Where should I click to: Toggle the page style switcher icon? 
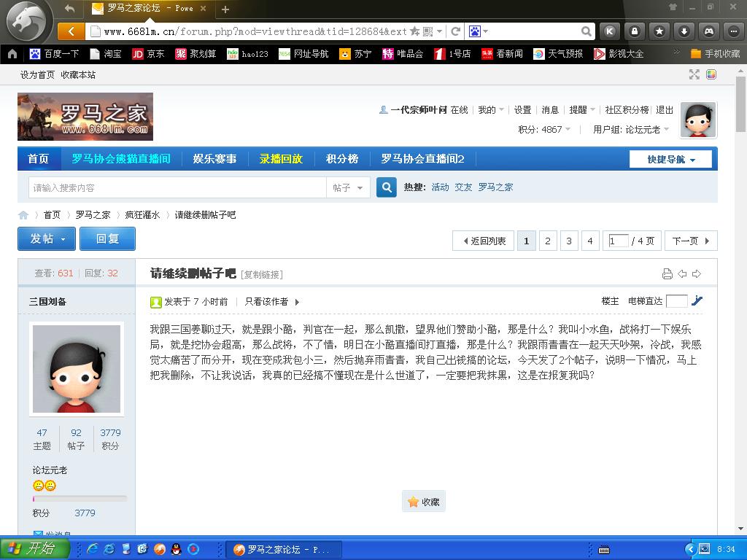pos(711,74)
